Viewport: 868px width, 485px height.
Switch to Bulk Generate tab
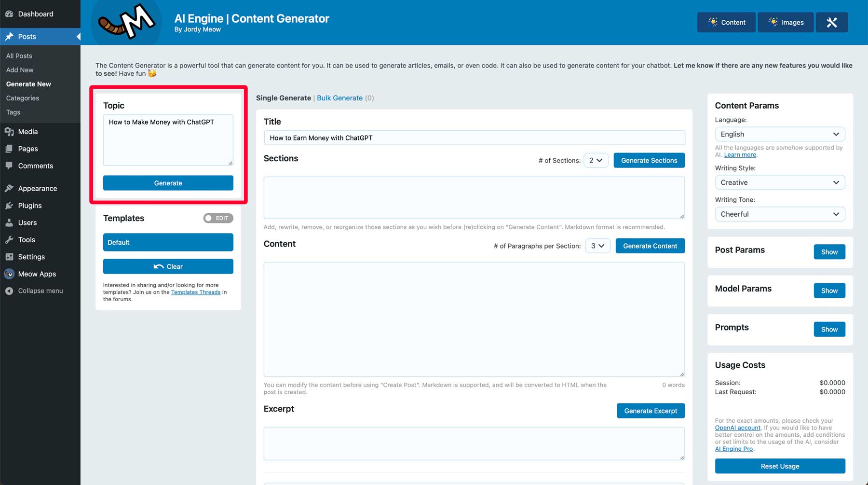[x=339, y=98]
